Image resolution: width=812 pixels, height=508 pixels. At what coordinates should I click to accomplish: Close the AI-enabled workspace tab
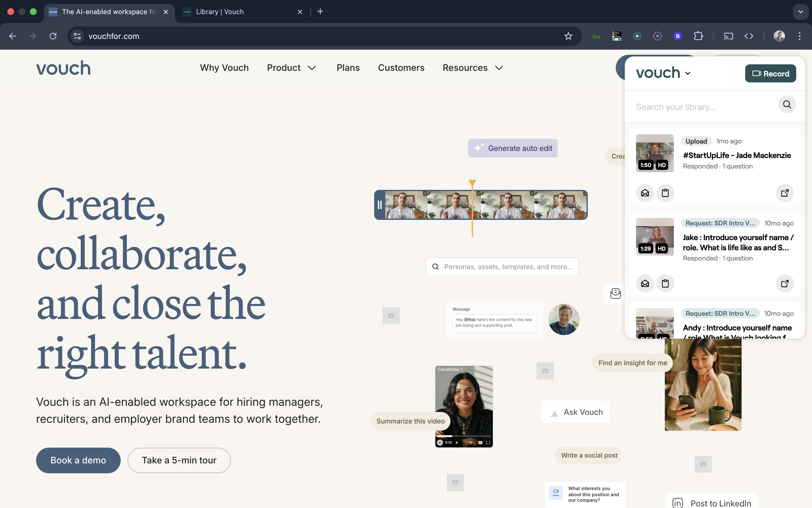(x=166, y=12)
